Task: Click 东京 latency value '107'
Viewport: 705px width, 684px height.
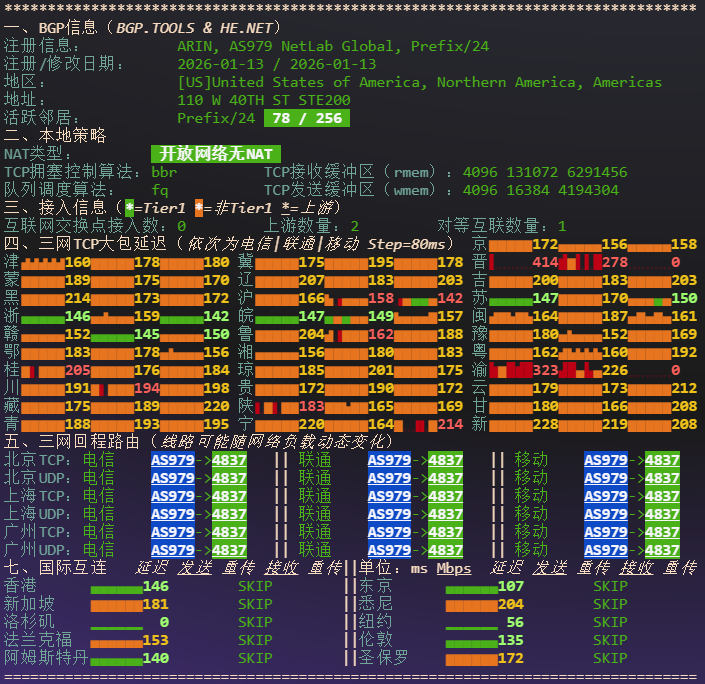Action: tap(510, 586)
